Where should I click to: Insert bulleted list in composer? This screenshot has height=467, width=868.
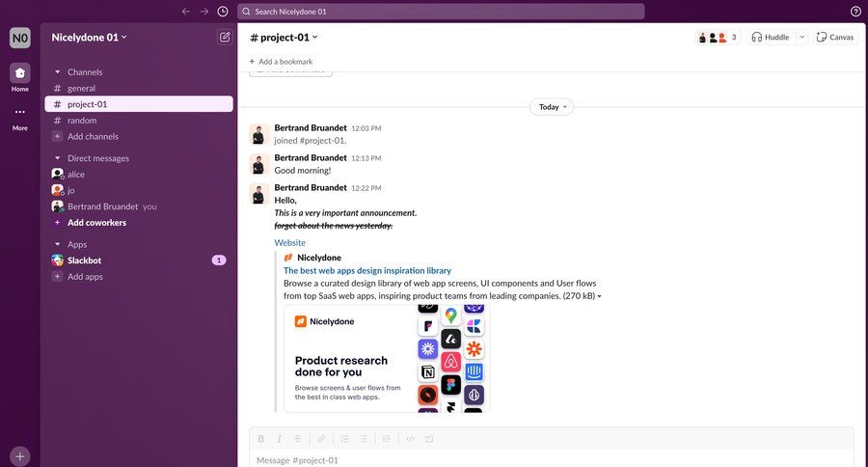[364, 439]
